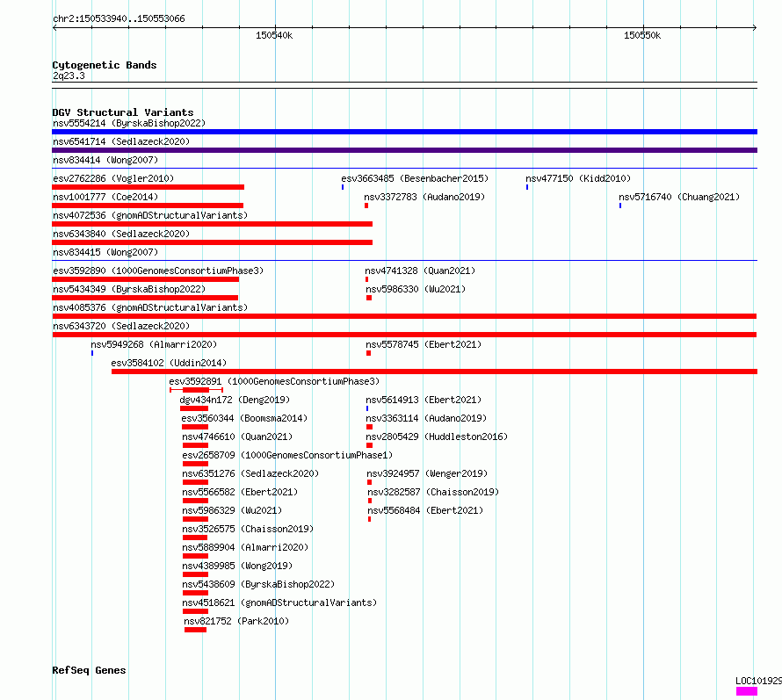Click nsv4518621 (gnomADStructuralVariants) label

[279, 603]
